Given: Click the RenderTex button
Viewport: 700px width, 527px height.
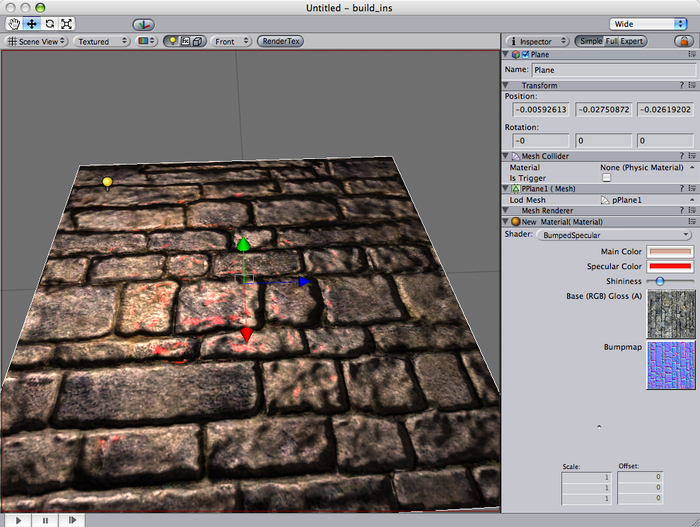Looking at the screenshot, I should pyautogui.click(x=280, y=41).
